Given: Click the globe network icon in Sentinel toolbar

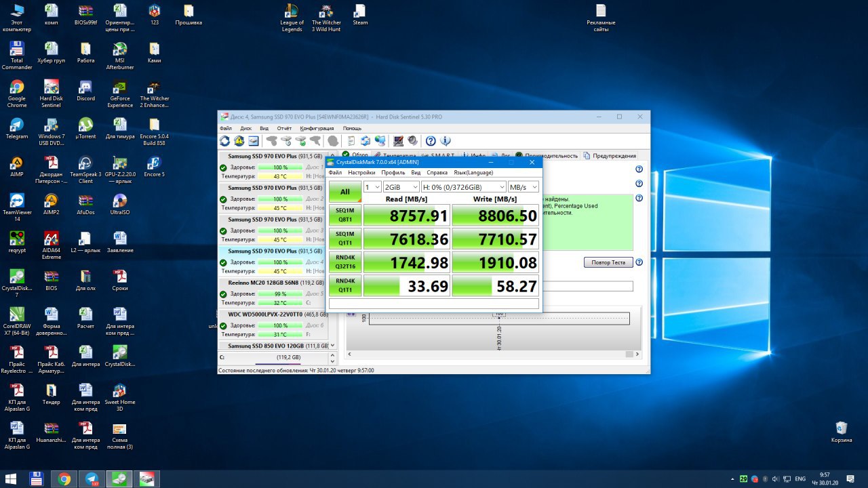Looking at the screenshot, I should (x=380, y=141).
